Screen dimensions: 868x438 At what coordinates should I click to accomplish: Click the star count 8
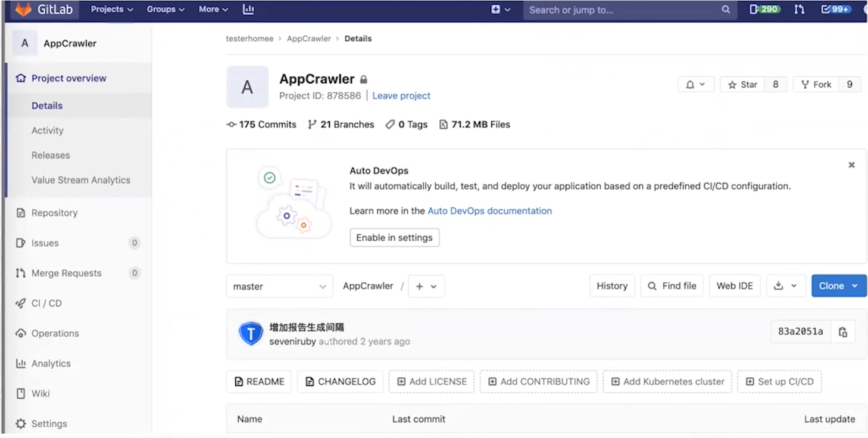pyautogui.click(x=776, y=85)
